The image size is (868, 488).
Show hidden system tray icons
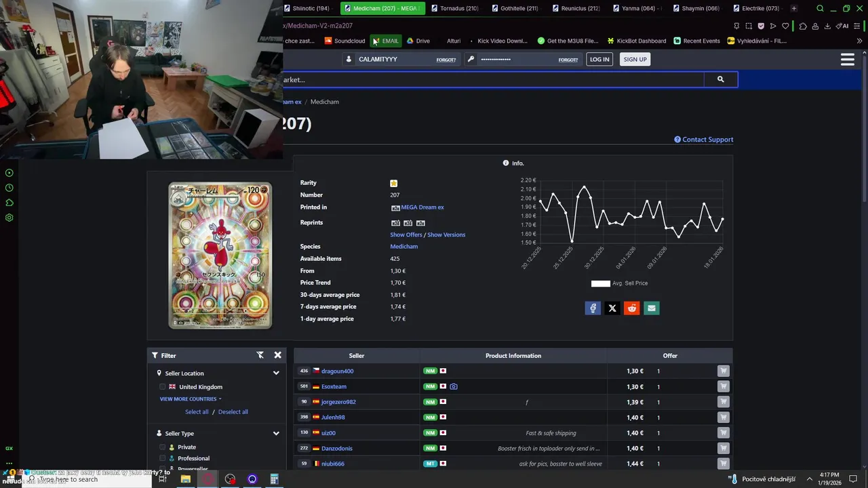[809, 479]
